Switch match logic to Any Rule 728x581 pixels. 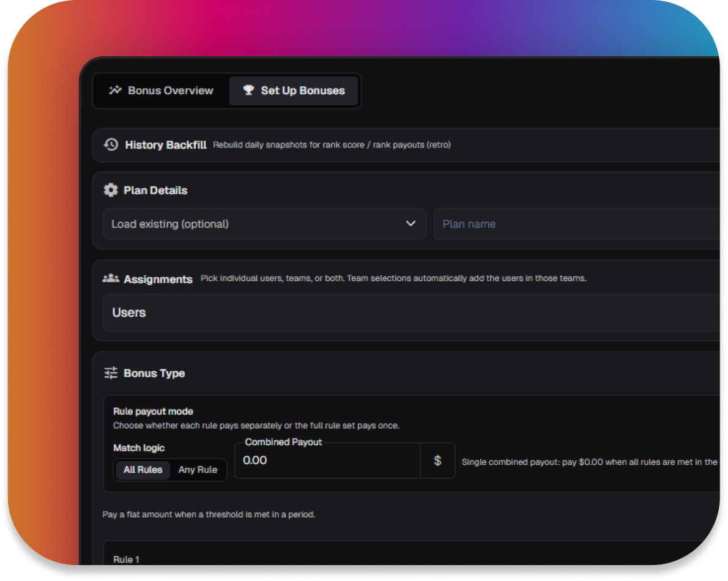198,470
